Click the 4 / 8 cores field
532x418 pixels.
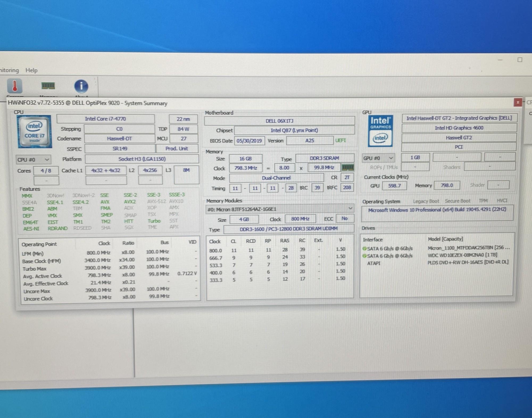pyautogui.click(x=46, y=170)
